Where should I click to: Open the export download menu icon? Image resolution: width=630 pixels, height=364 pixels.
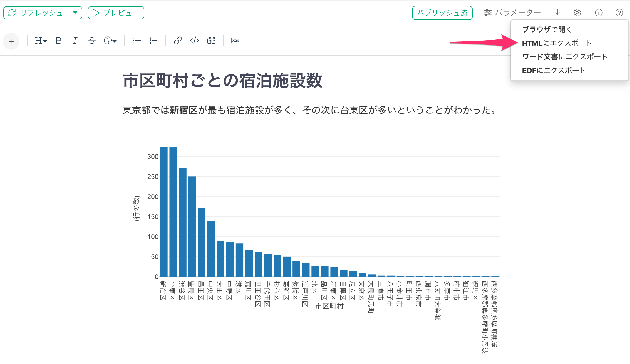click(557, 13)
